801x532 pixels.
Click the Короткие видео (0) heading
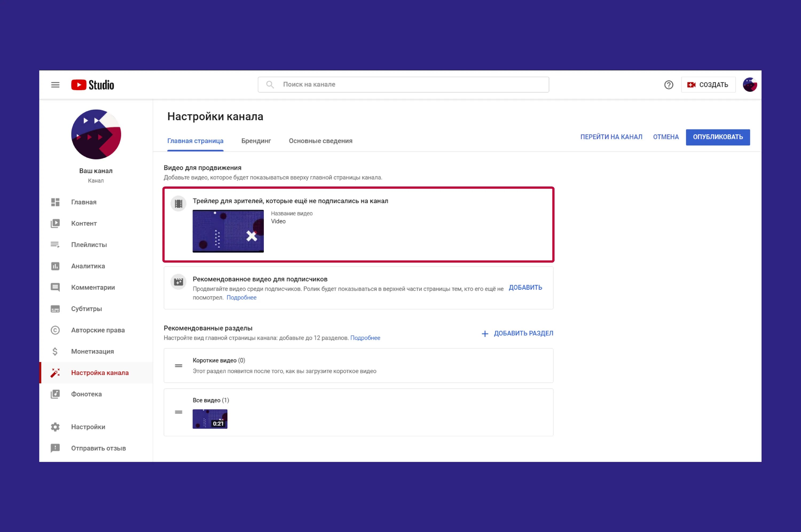[x=219, y=360]
